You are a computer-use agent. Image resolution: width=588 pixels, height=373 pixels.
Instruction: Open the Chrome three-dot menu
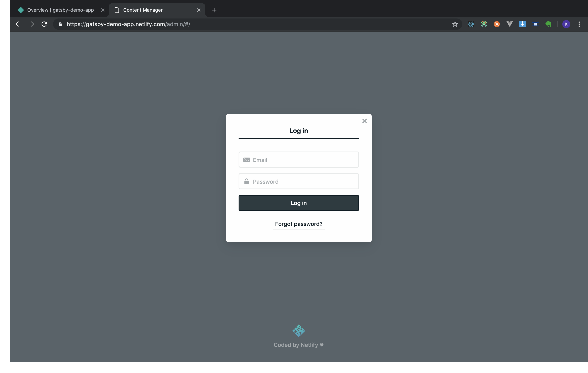579,24
